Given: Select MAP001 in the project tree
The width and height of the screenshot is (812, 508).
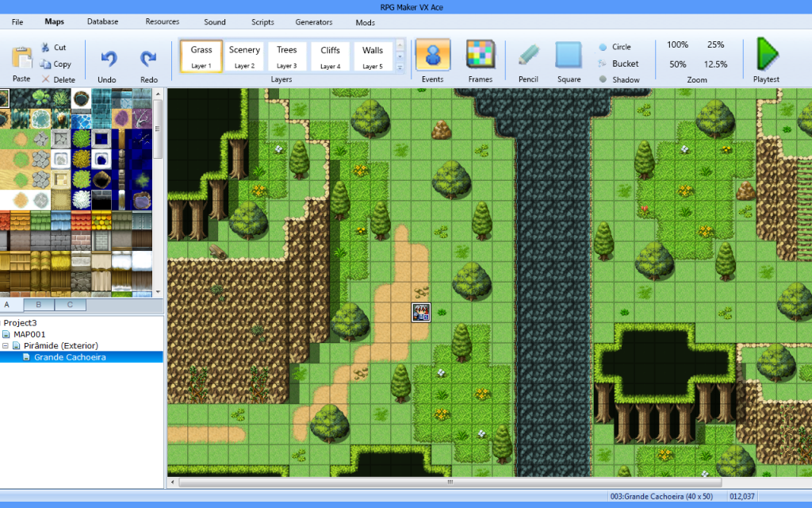Looking at the screenshot, I should (29, 334).
